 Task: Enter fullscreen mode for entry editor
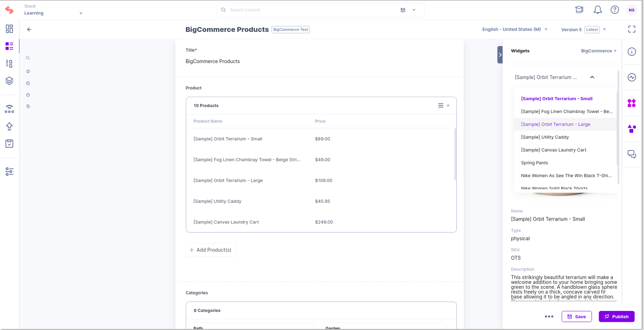[631, 29]
